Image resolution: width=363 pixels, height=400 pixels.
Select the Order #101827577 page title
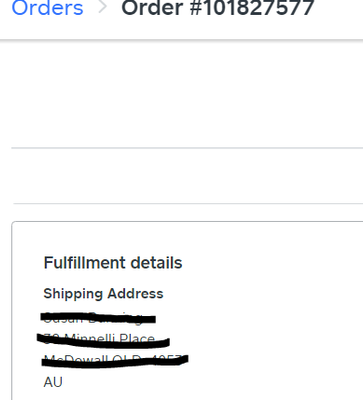[x=218, y=7]
